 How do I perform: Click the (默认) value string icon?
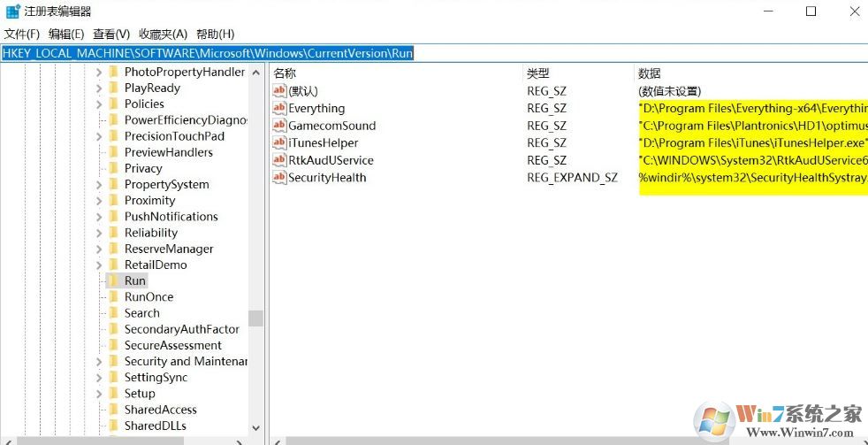click(279, 90)
